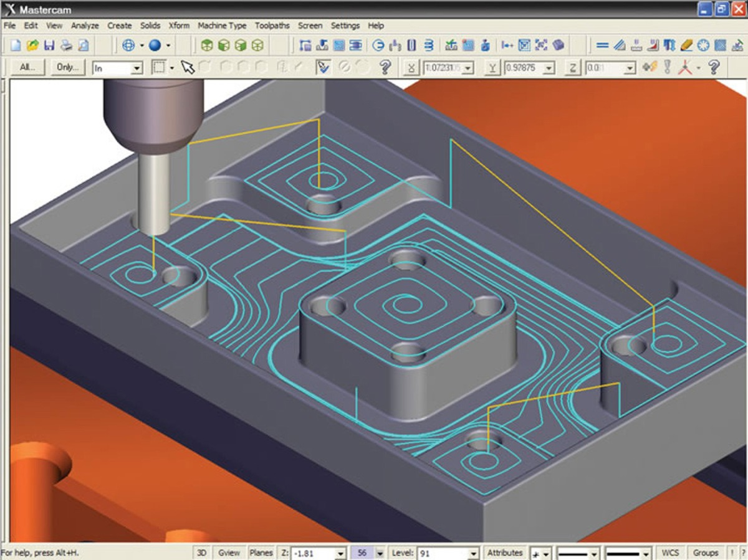Click the Attributes button
This screenshot has height=560, width=748.
pyautogui.click(x=504, y=553)
